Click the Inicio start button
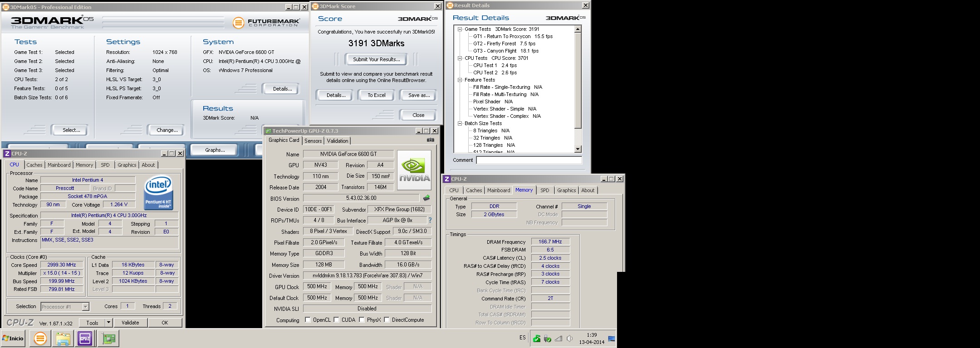 [13, 338]
